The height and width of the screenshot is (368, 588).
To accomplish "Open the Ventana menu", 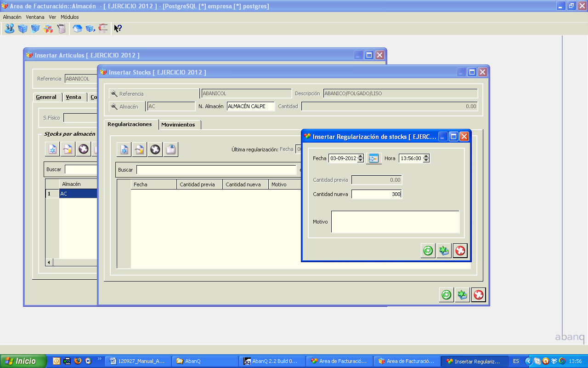I will tap(35, 17).
